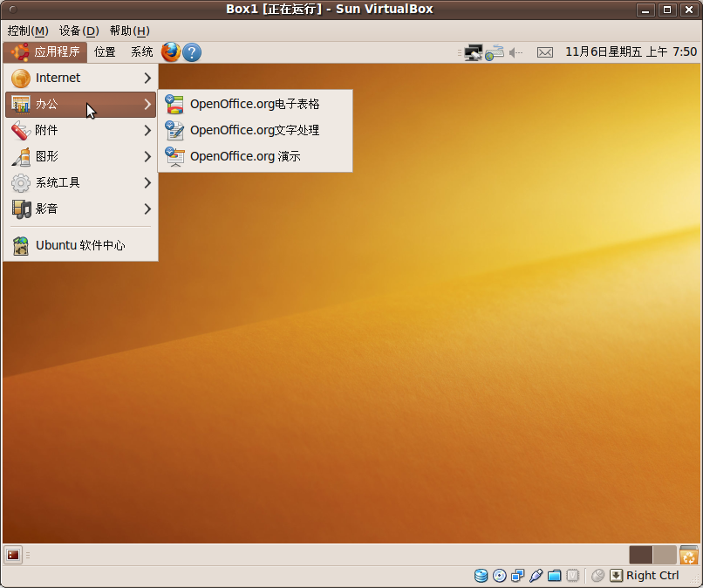
Task: Expand the 图形 submenu arrow
Action: (x=147, y=156)
